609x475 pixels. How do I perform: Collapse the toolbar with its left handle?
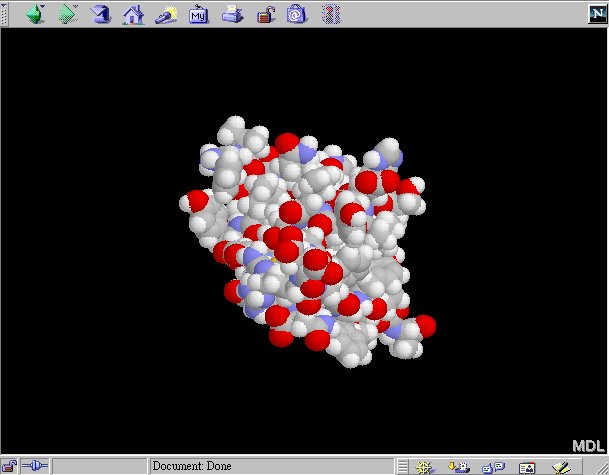point(4,14)
